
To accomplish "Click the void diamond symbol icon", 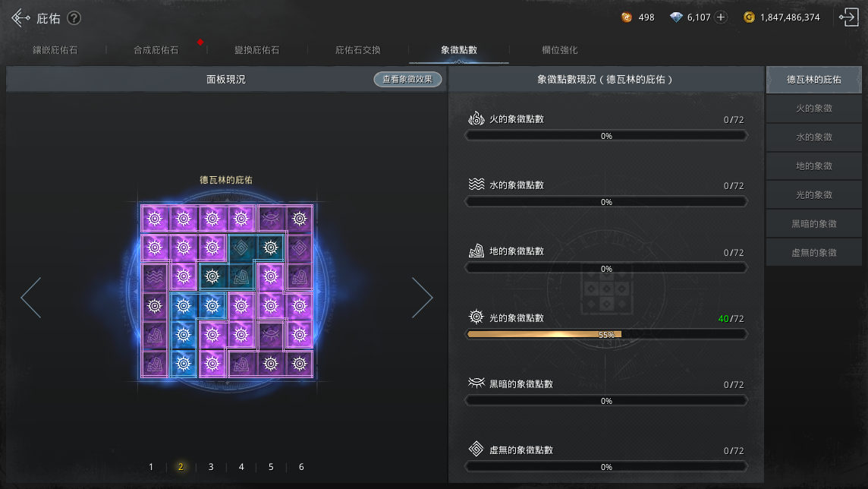I will [476, 449].
